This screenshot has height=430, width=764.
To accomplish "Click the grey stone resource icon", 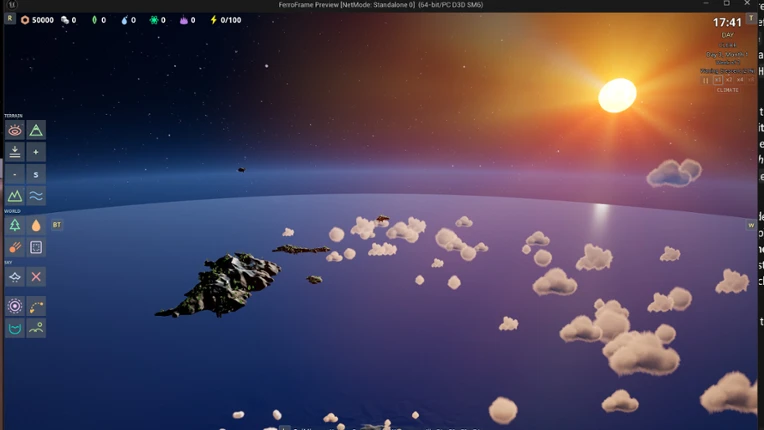I will (x=65, y=20).
